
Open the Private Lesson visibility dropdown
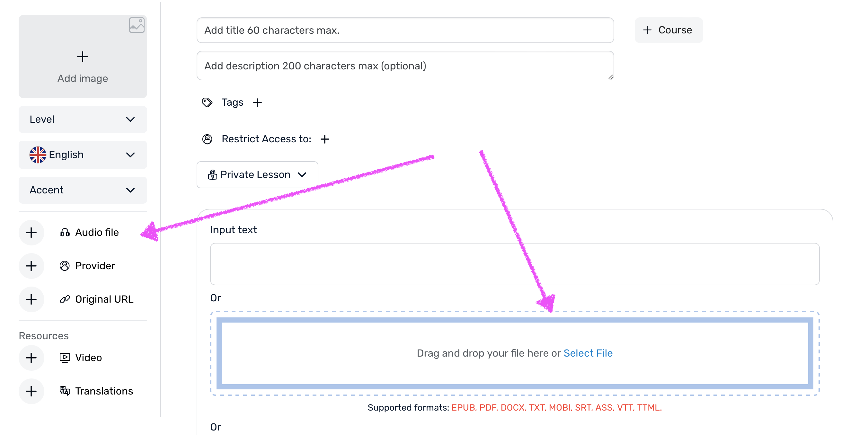(x=257, y=174)
